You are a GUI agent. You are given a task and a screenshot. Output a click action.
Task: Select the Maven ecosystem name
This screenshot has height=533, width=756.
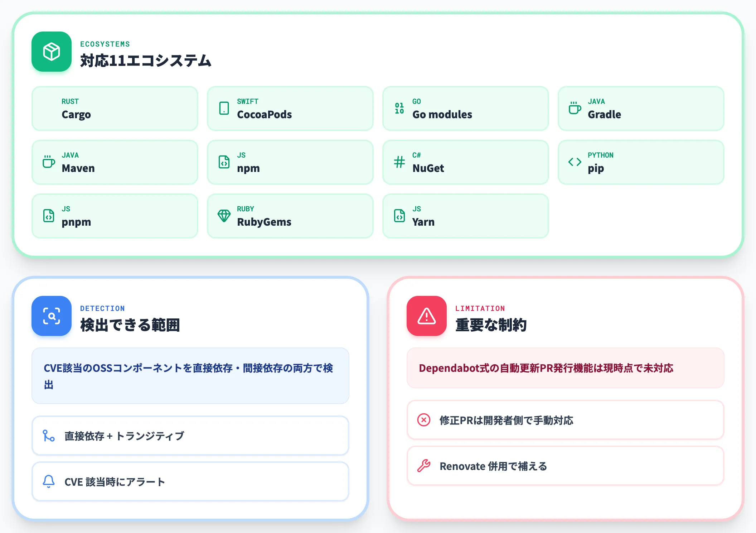(x=78, y=168)
